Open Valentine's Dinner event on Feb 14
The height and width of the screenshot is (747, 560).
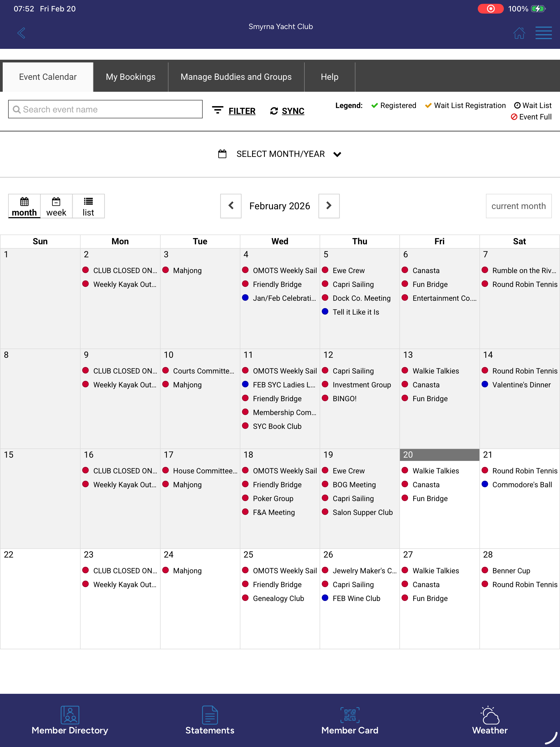[x=521, y=385]
